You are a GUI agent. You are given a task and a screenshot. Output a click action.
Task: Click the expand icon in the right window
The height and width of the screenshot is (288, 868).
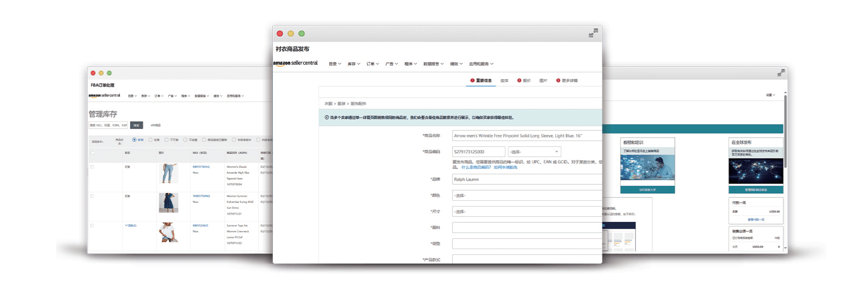pos(781,73)
